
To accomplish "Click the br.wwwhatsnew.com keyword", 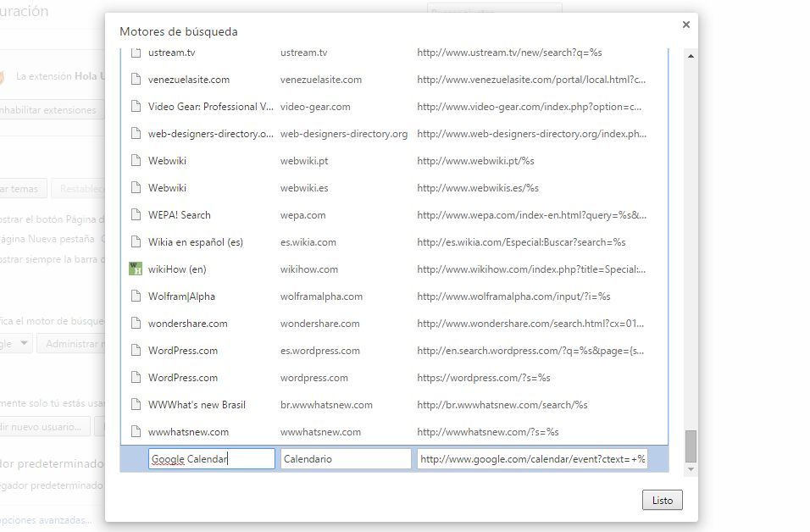I will point(326,404).
